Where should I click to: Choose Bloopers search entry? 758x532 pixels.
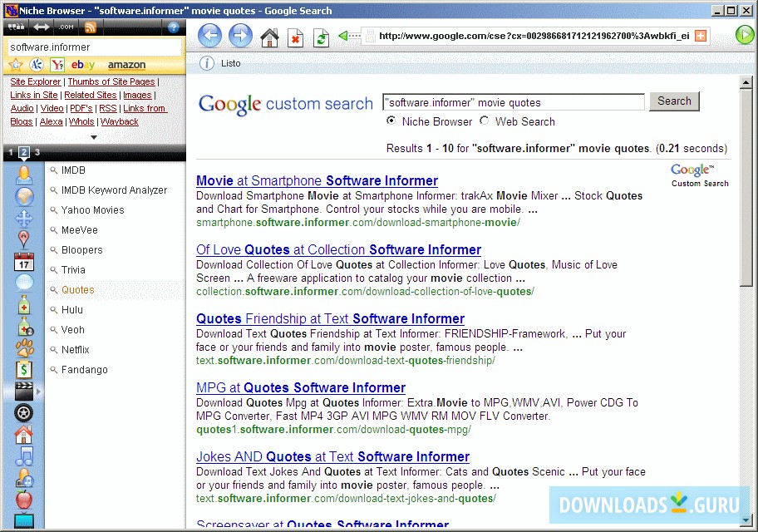[x=81, y=250]
